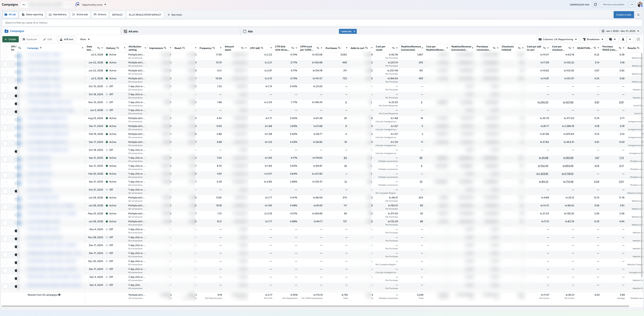The image size is (644, 316).
Task: Check the box for the Aug 23, 2024 row
Action: [5, 120]
